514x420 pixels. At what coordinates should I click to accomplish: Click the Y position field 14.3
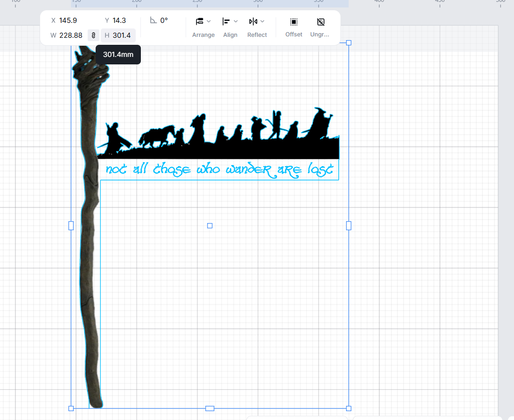[119, 21]
